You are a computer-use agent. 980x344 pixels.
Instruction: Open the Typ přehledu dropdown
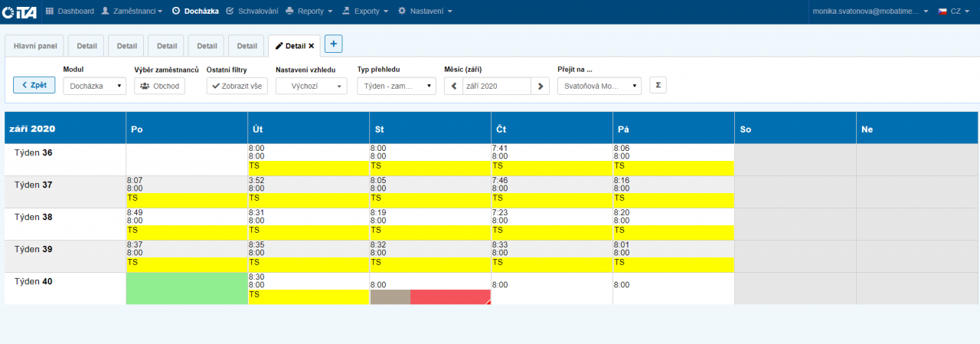396,86
